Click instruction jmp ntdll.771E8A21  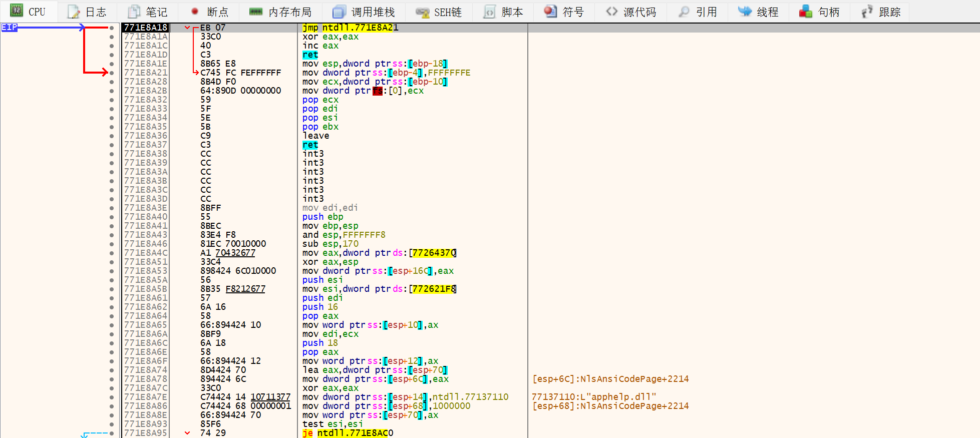pos(351,28)
